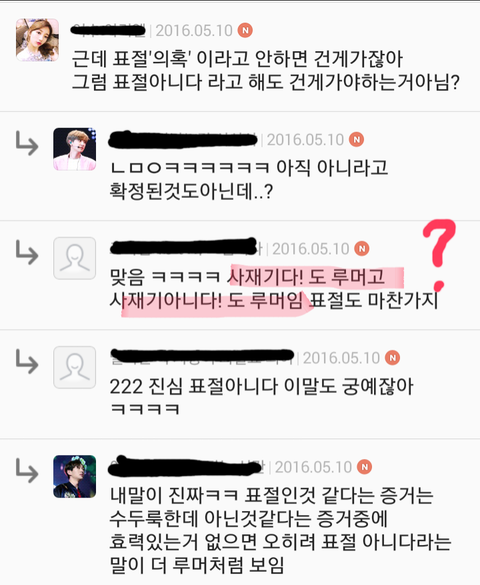Click the reply arrow next to the 222 comment
The image size is (480, 585).
click(x=27, y=362)
